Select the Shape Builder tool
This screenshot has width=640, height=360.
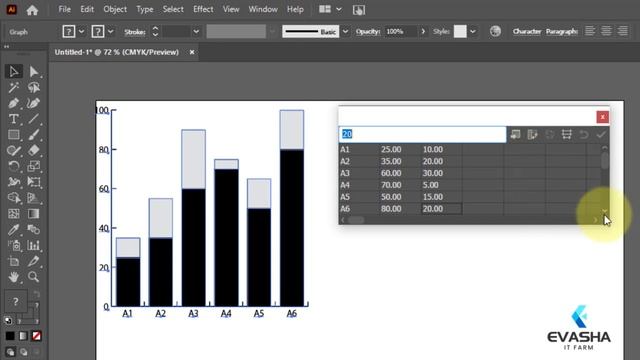point(13,198)
